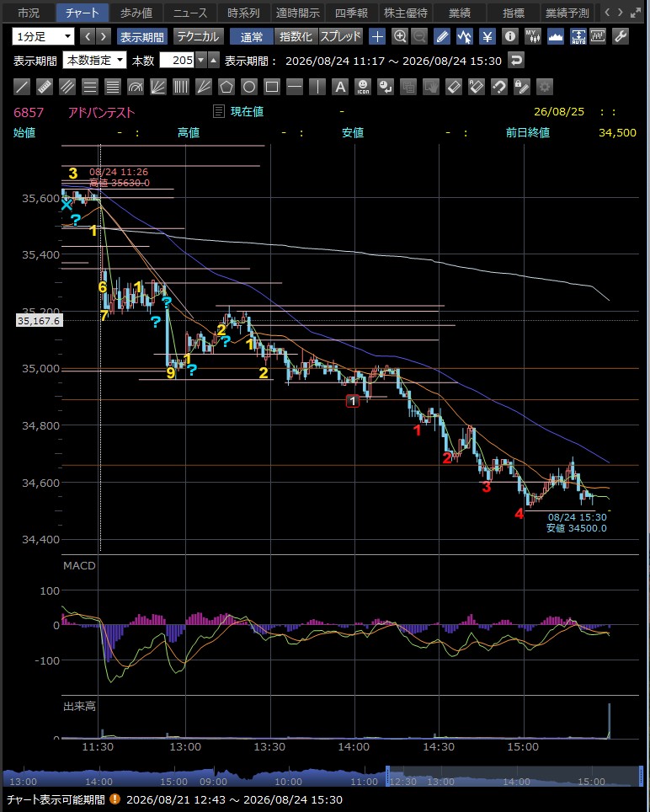Open the 1分足 timeframe dropdown

[x=44, y=36]
